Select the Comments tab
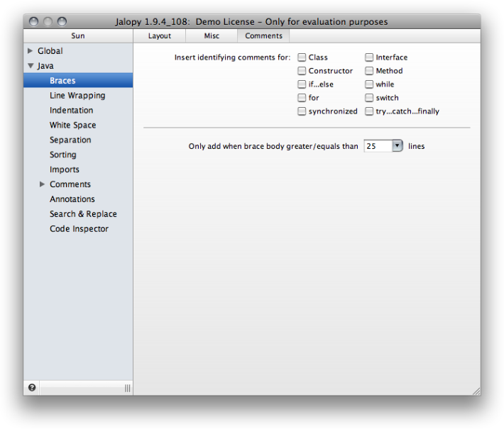The image size is (504, 429). [263, 36]
